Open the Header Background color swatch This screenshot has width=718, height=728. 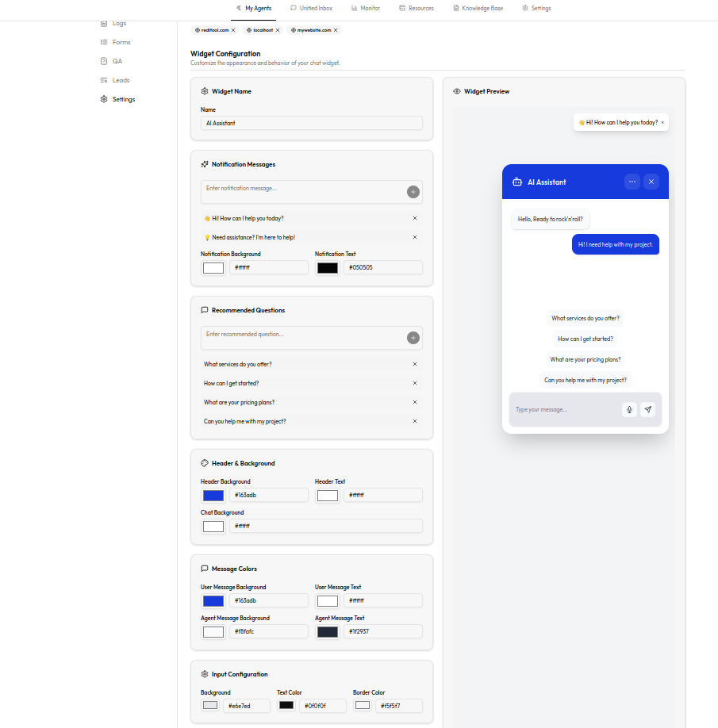(x=213, y=495)
